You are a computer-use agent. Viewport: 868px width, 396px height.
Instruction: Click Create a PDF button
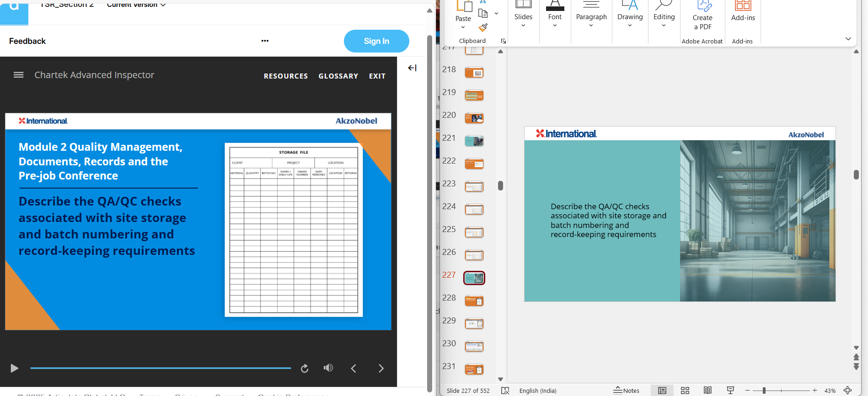[x=702, y=16]
